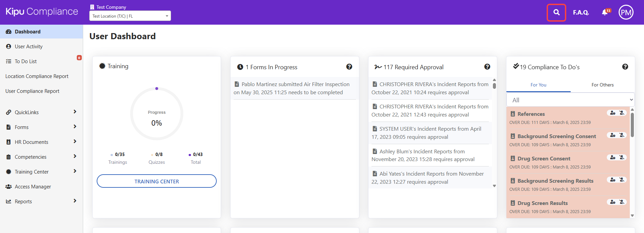Click the Compliance To Do's list scrollbar

pos(632,125)
